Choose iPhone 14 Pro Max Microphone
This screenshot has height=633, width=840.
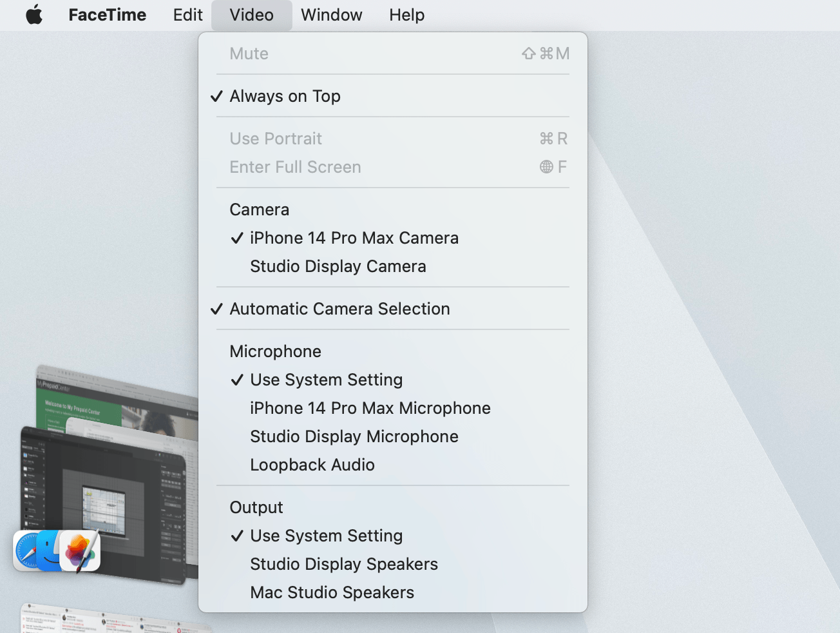coord(393,408)
